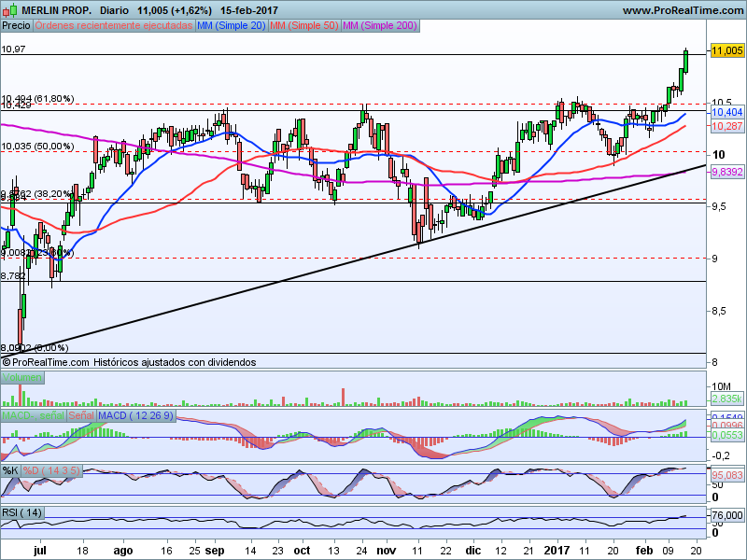The height and width of the screenshot is (560, 747).
Task: Click the yellow 11,005 current price tag
Action: [727, 50]
